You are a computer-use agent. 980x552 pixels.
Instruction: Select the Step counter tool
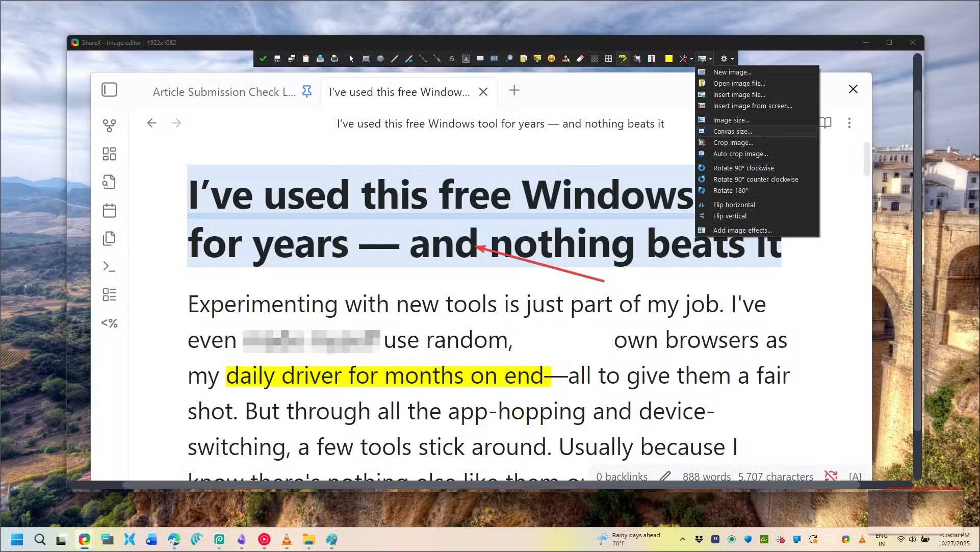[x=494, y=59]
